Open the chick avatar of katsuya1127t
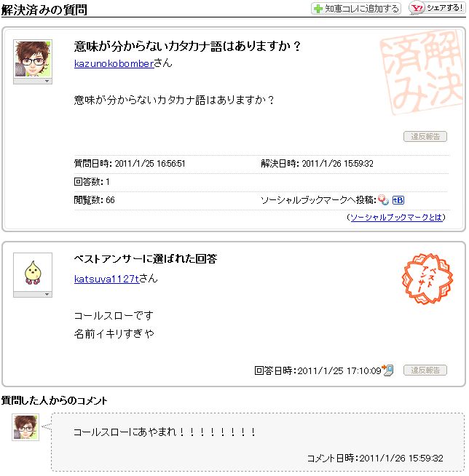Image resolution: width=469 pixels, height=476 pixels. 33,272
